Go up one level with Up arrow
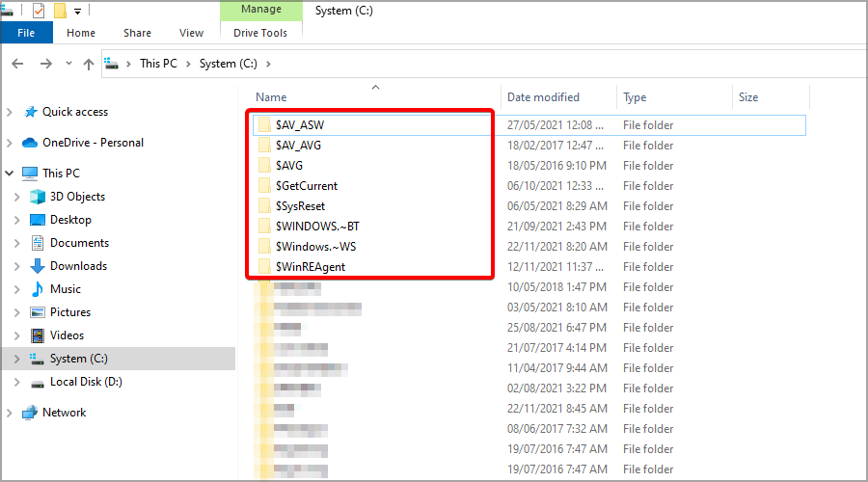Image resolution: width=868 pixels, height=482 pixels. click(89, 65)
